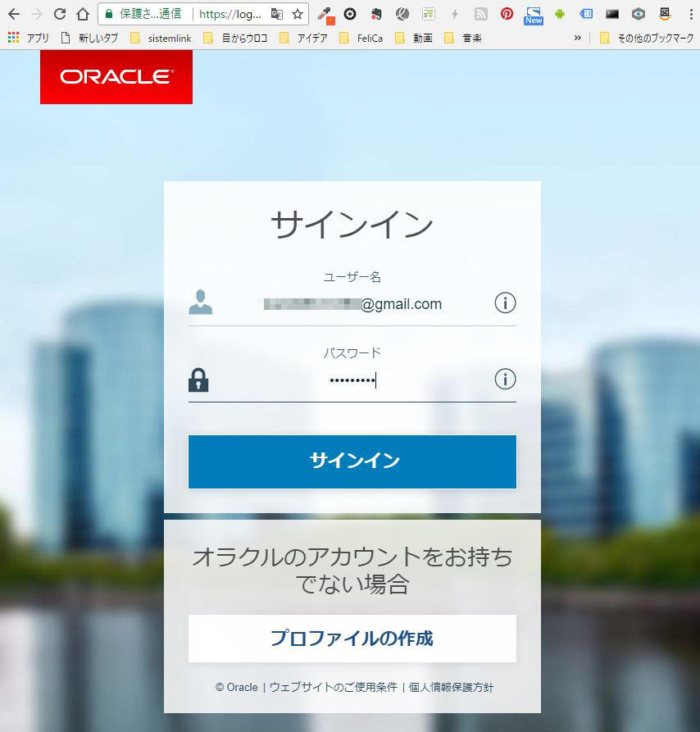
Task: Open the green document sheet extension
Action: (x=429, y=14)
